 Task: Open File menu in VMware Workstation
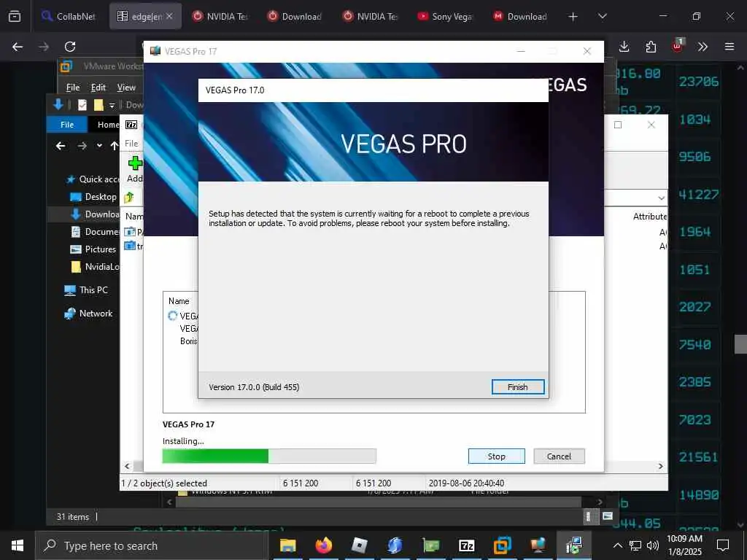click(73, 87)
